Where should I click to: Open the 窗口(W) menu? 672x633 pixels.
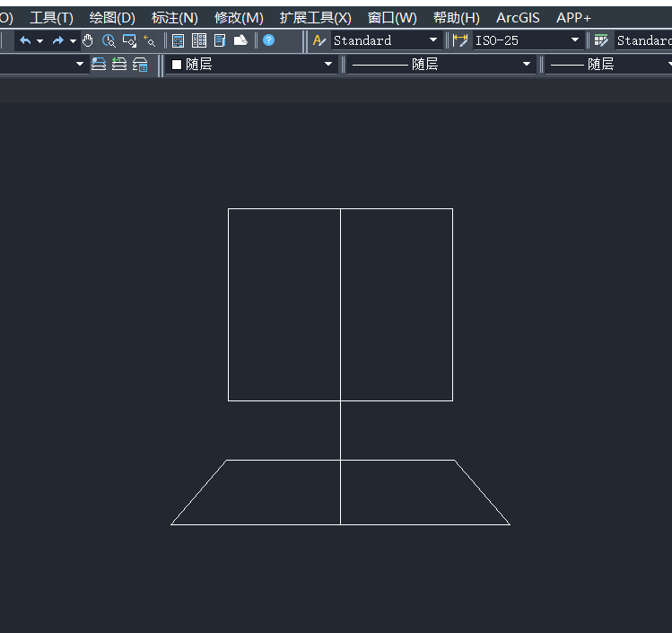pyautogui.click(x=392, y=18)
